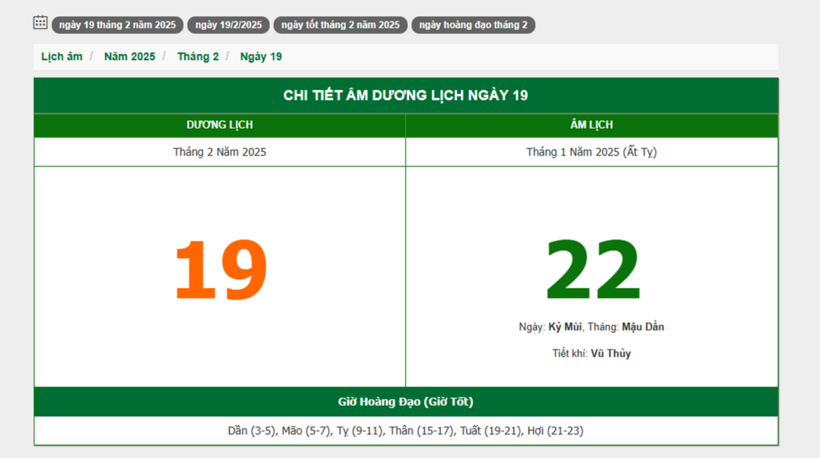Select the 'DƯƠNG LỊCH' column header

click(x=220, y=125)
